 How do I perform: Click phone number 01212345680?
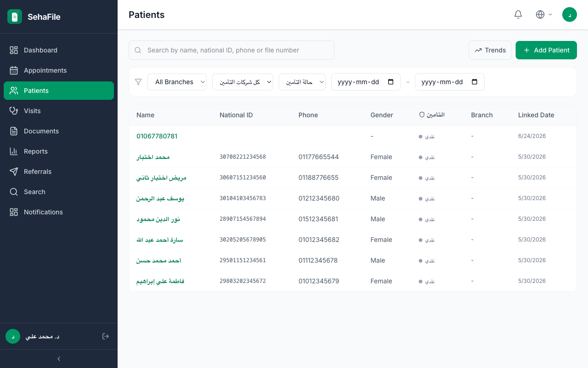pyautogui.click(x=319, y=198)
